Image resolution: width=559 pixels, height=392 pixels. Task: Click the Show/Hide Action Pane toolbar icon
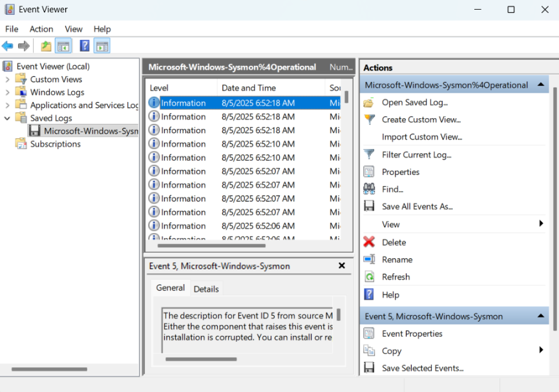point(102,46)
